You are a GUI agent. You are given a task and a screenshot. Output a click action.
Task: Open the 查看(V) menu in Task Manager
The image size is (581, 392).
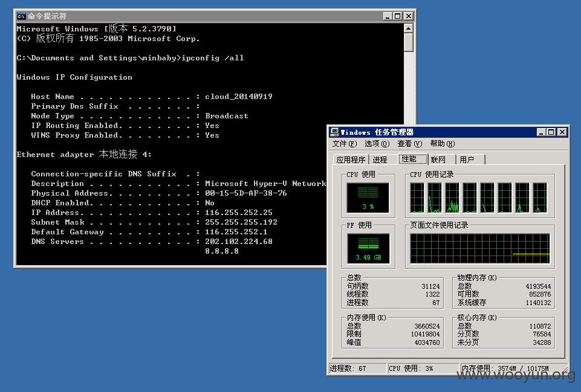tap(409, 144)
